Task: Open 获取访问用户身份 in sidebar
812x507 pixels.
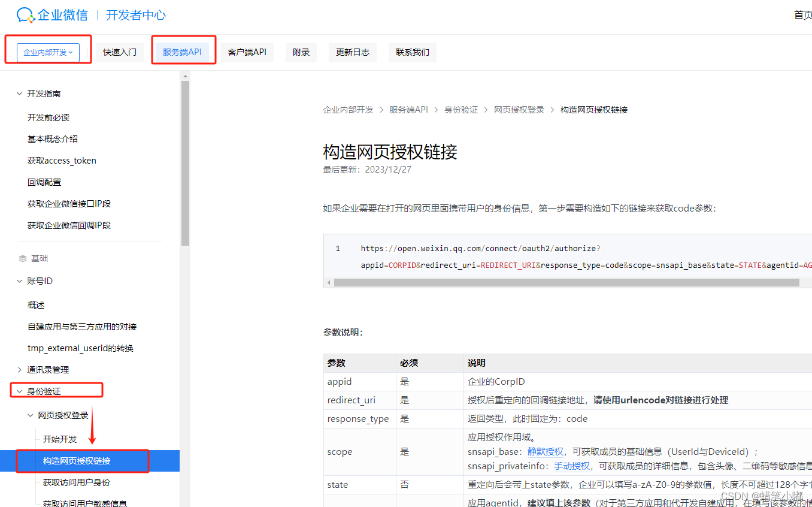Action: (77, 482)
